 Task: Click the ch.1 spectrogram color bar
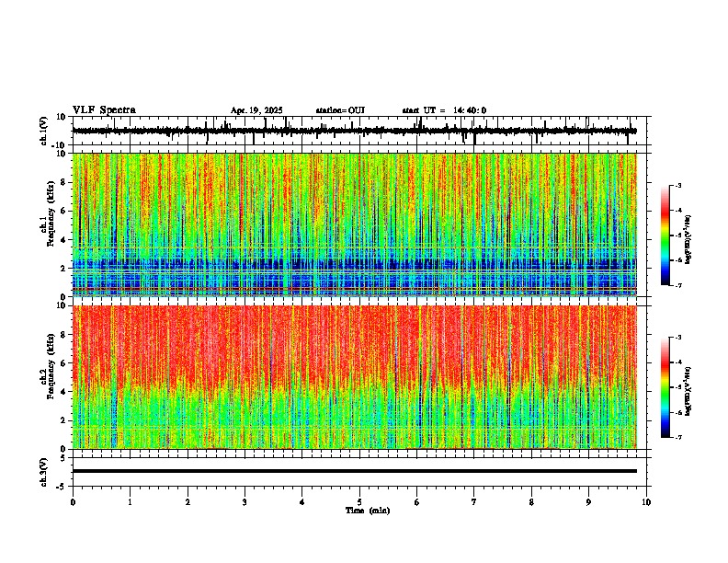click(665, 236)
